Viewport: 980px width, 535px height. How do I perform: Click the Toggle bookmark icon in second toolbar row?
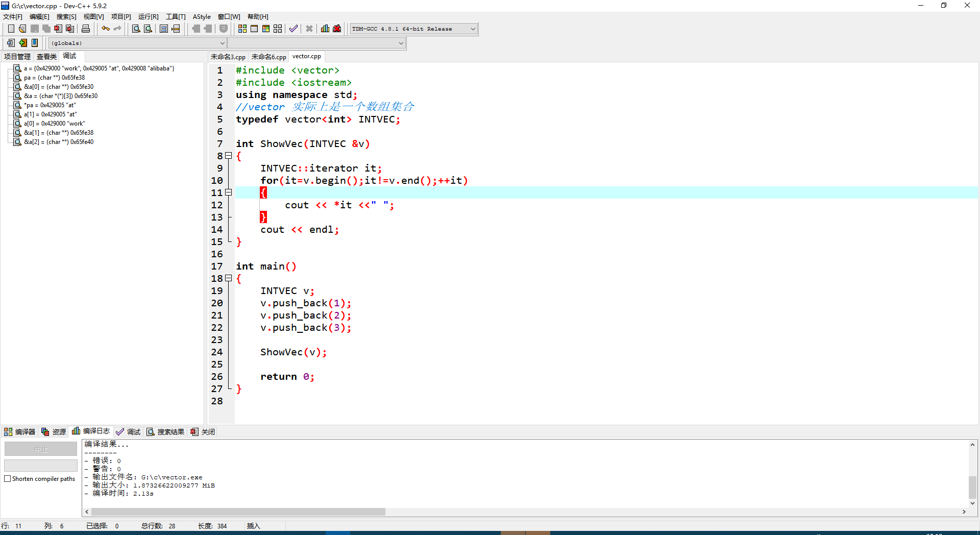point(35,43)
